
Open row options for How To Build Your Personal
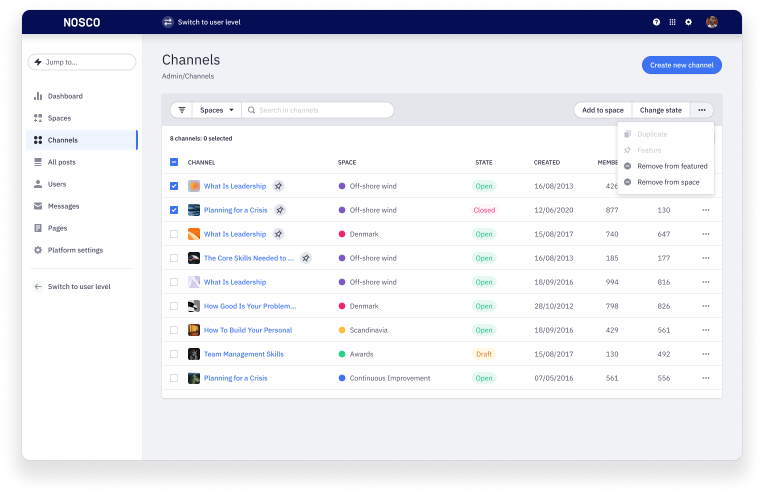(x=706, y=330)
